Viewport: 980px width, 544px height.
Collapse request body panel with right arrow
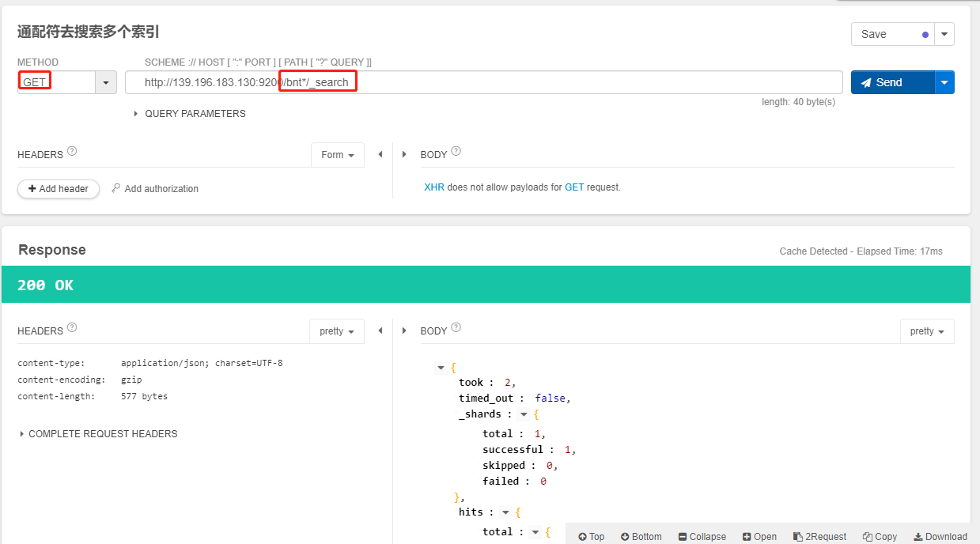coord(405,155)
